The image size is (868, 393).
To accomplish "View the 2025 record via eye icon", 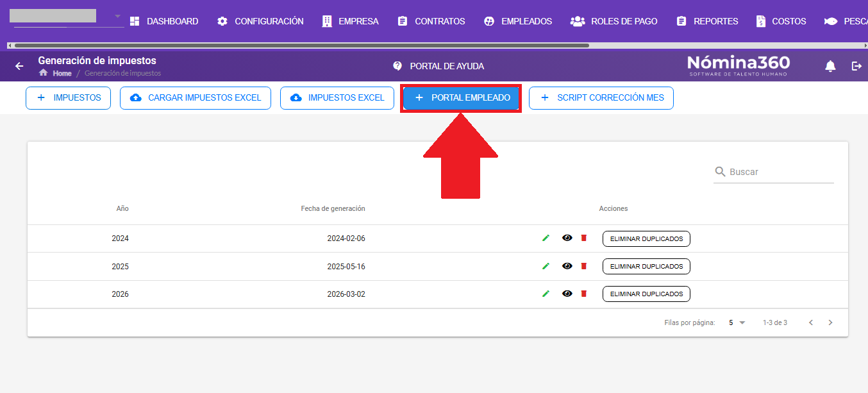I will click(x=567, y=266).
